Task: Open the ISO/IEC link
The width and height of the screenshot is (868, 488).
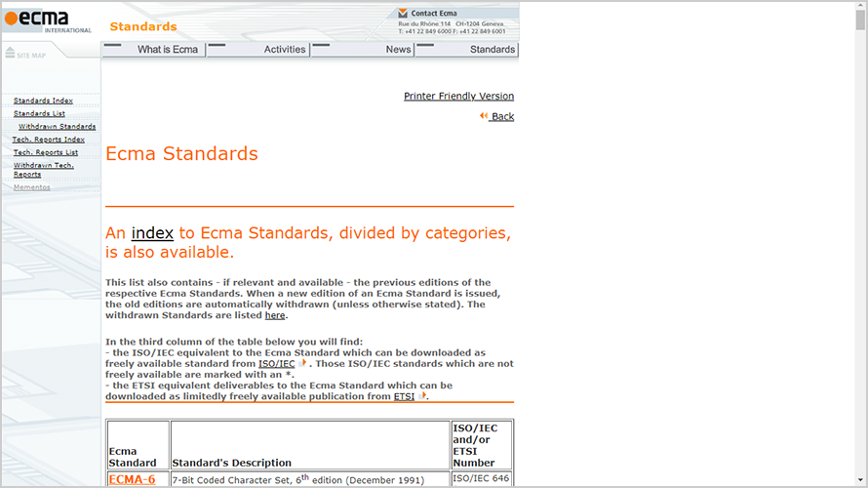Action: coord(276,364)
